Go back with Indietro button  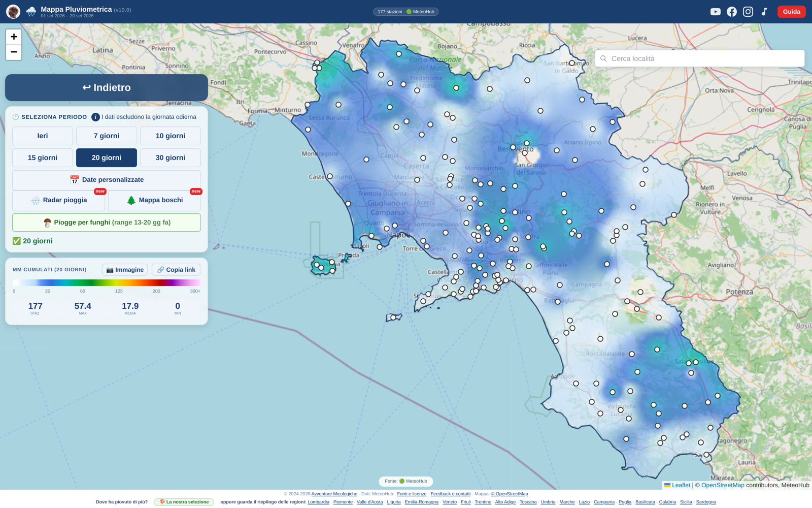tap(107, 87)
